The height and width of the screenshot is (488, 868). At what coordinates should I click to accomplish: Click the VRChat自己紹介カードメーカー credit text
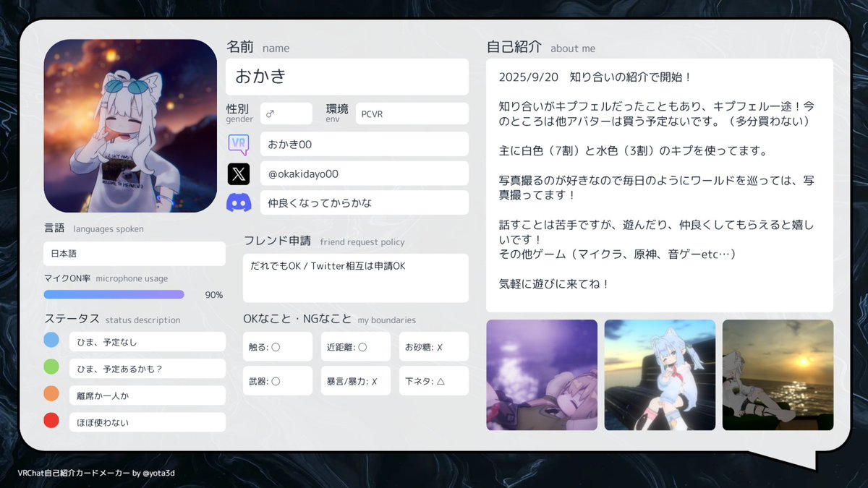[96, 473]
